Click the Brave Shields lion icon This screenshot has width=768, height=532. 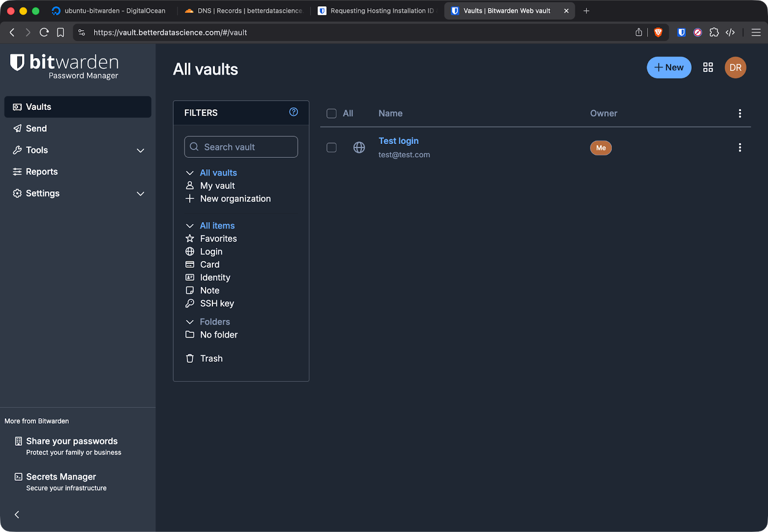pyautogui.click(x=658, y=33)
